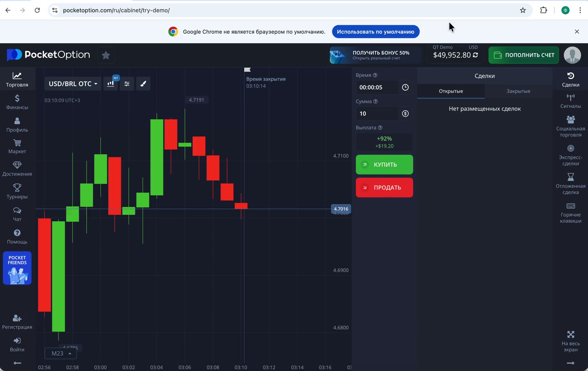
Task: Switch time mode via clock icon
Action: pos(405,87)
